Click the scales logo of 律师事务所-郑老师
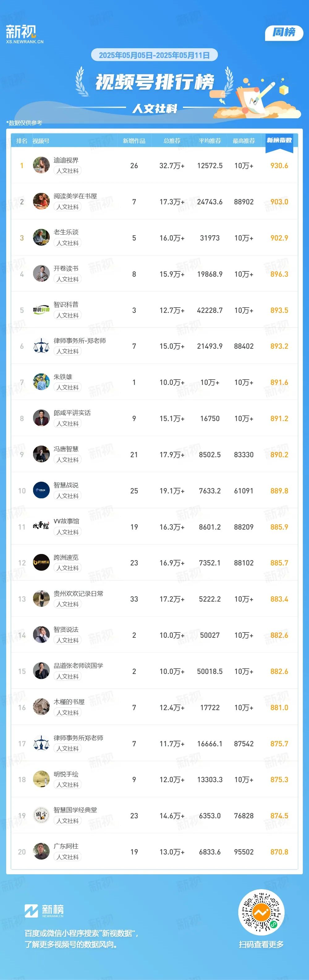Image resolution: width=309 pixels, height=980 pixels. pos(41,346)
